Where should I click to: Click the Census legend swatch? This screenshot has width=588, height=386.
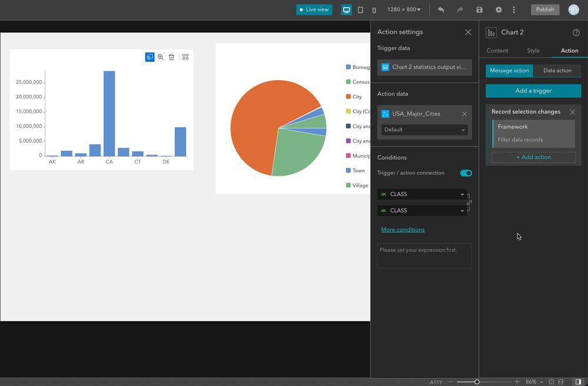[x=348, y=81]
